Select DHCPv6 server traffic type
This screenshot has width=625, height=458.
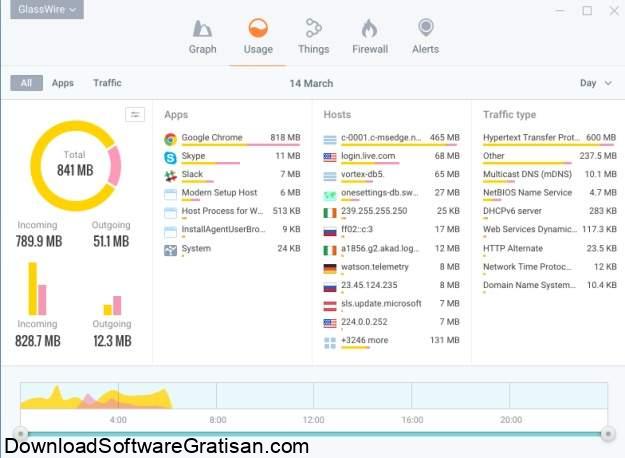click(x=550, y=212)
